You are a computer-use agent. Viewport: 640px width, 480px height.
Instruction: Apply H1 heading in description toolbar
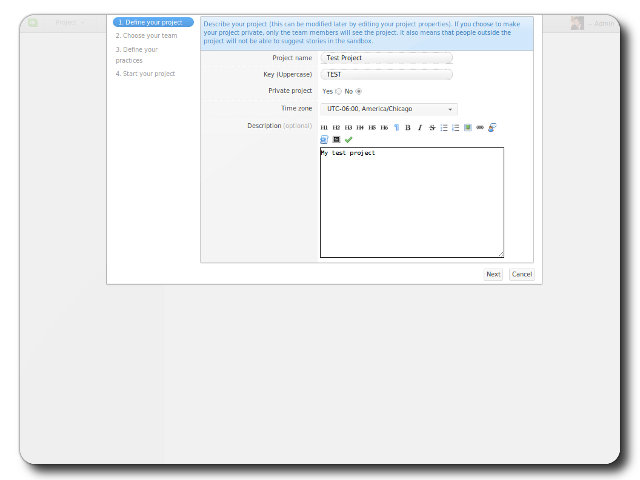[324, 128]
